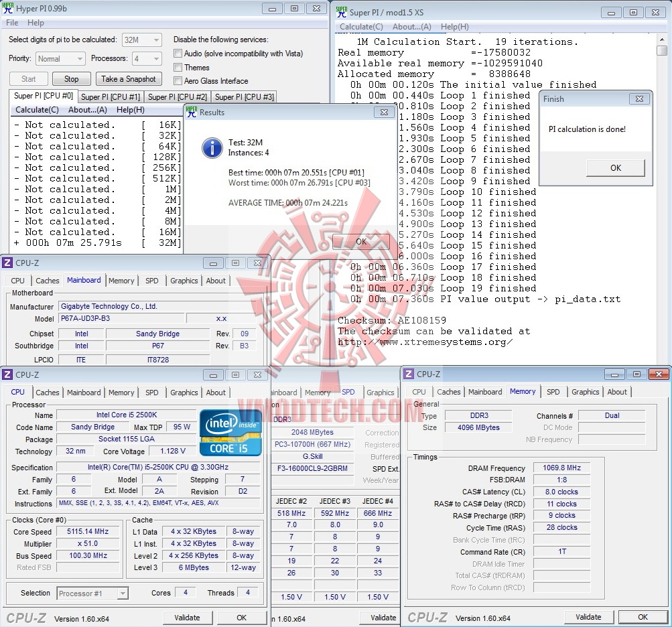Maximize the Super PI mod1.5 XS window

click(633, 13)
